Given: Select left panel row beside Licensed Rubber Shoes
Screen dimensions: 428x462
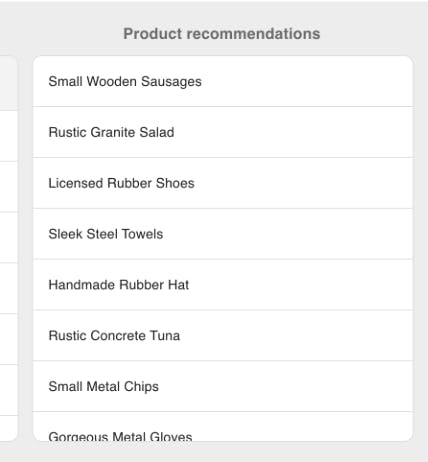Looking at the screenshot, I should 8,187.
